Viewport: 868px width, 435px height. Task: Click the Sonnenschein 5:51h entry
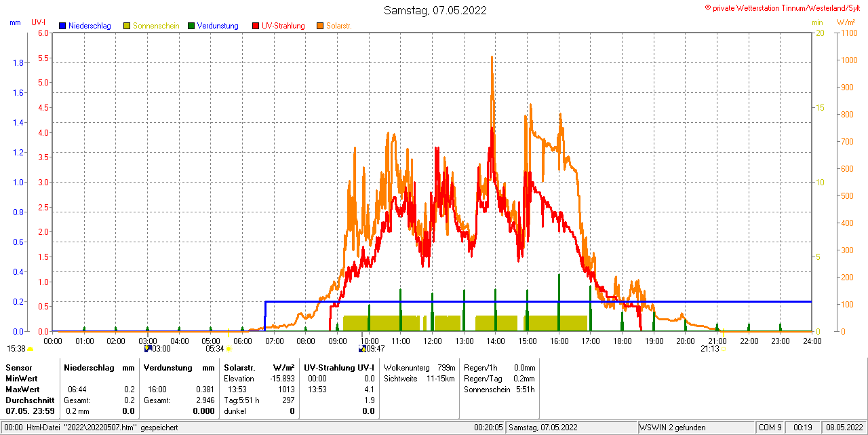pos(499,390)
